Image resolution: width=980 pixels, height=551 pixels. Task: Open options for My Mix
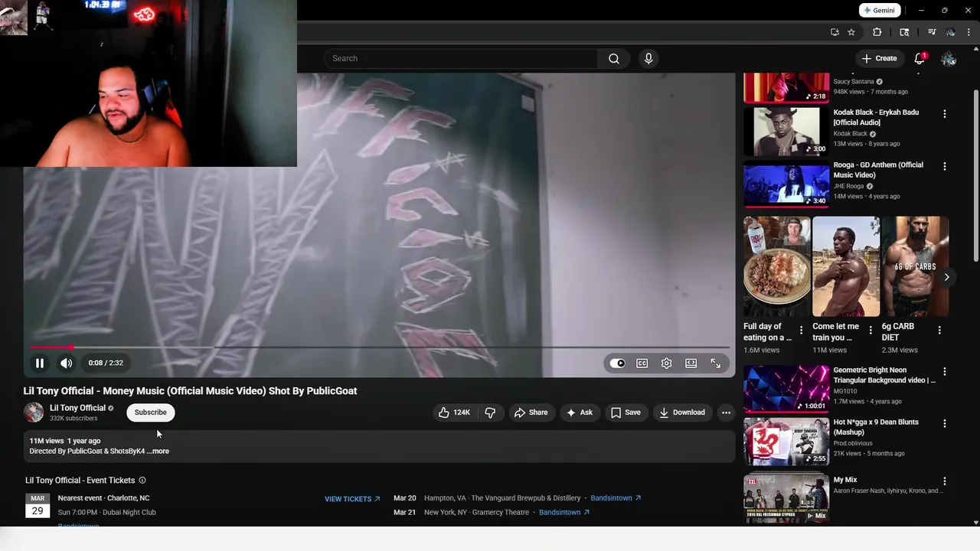[945, 481]
